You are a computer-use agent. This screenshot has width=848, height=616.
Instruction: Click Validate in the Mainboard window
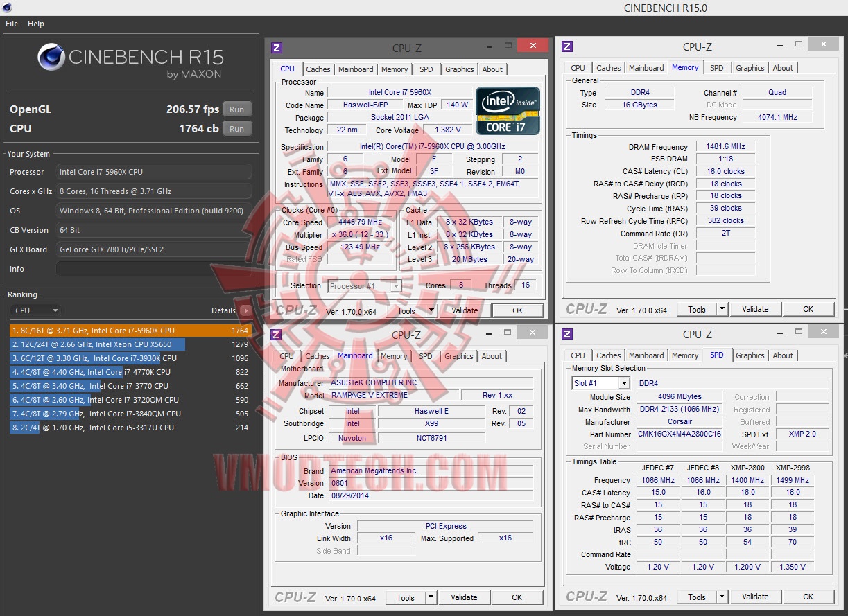point(464,597)
